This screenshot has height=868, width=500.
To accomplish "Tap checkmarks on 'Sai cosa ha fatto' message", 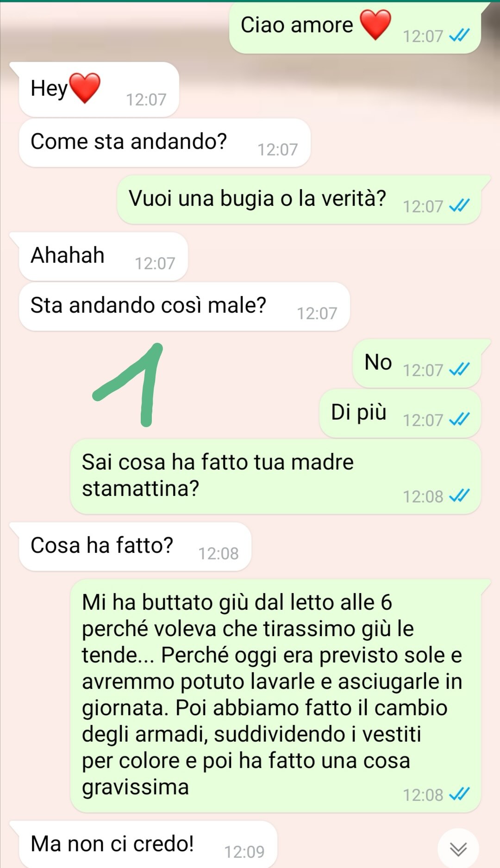I will 460,496.
